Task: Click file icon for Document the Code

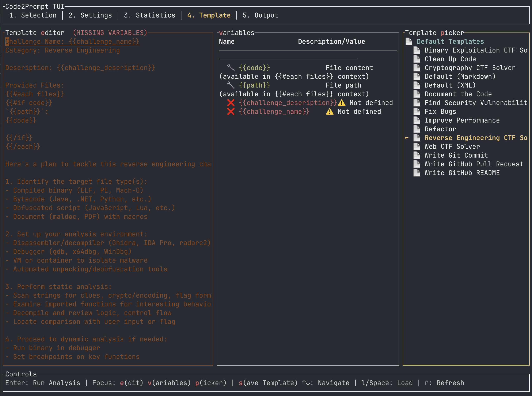Action: coord(417,94)
